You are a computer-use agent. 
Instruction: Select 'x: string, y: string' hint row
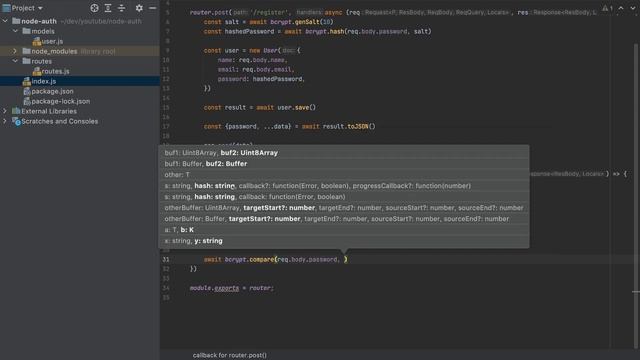click(x=344, y=241)
